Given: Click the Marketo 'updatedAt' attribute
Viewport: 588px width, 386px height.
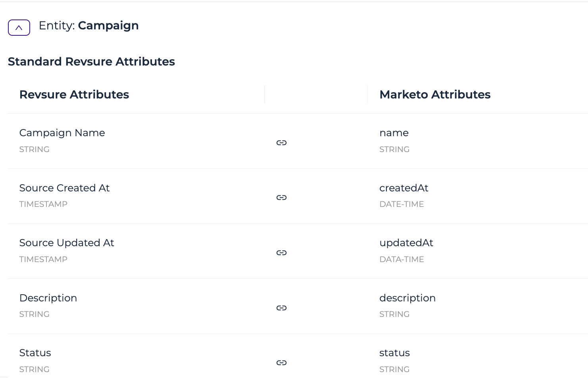Looking at the screenshot, I should pyautogui.click(x=406, y=243).
